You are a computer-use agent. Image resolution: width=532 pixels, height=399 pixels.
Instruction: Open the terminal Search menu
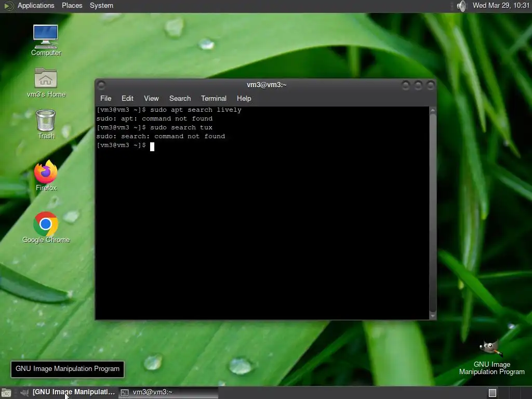pos(180,98)
